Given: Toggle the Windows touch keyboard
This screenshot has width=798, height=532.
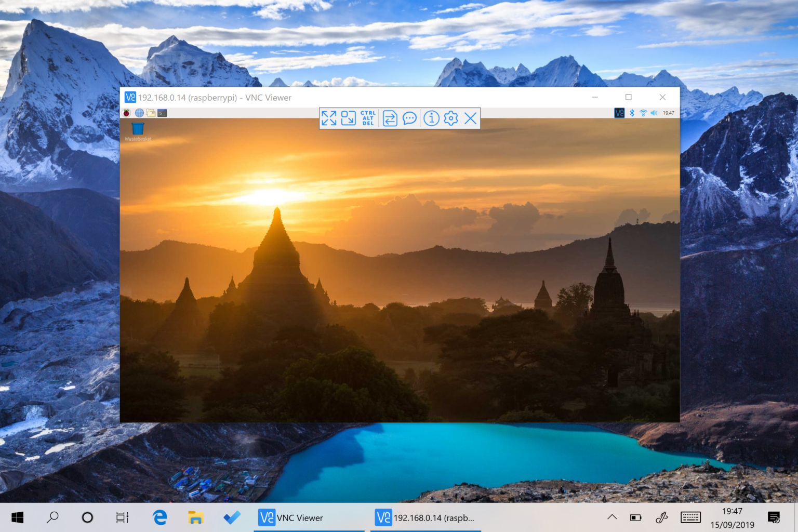Looking at the screenshot, I should click(690, 517).
